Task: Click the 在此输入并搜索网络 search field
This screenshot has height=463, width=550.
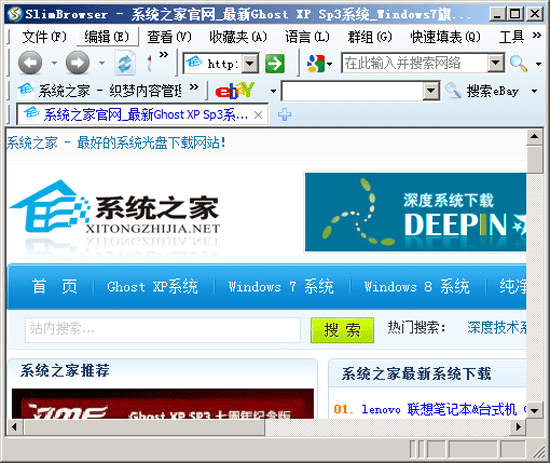Action: (x=415, y=63)
